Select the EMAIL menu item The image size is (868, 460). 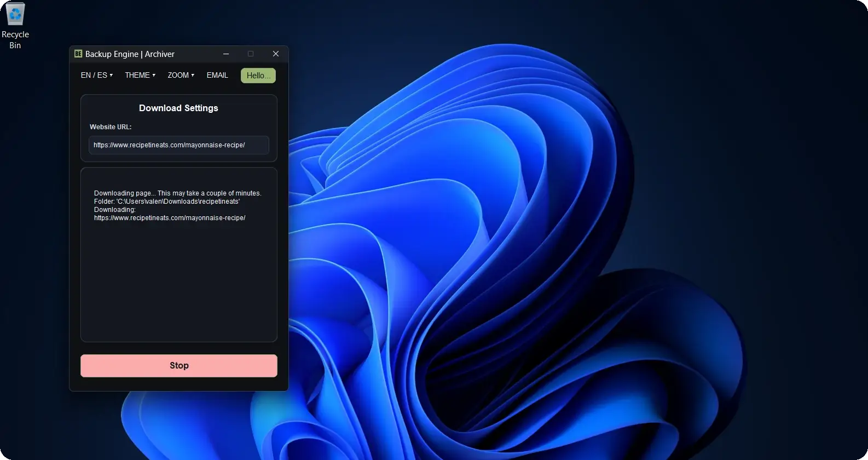[217, 75]
